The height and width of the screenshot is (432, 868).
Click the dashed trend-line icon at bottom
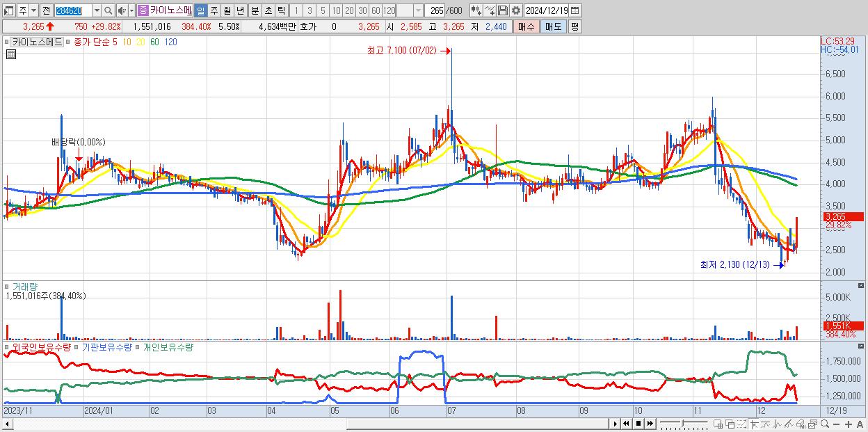(741, 424)
